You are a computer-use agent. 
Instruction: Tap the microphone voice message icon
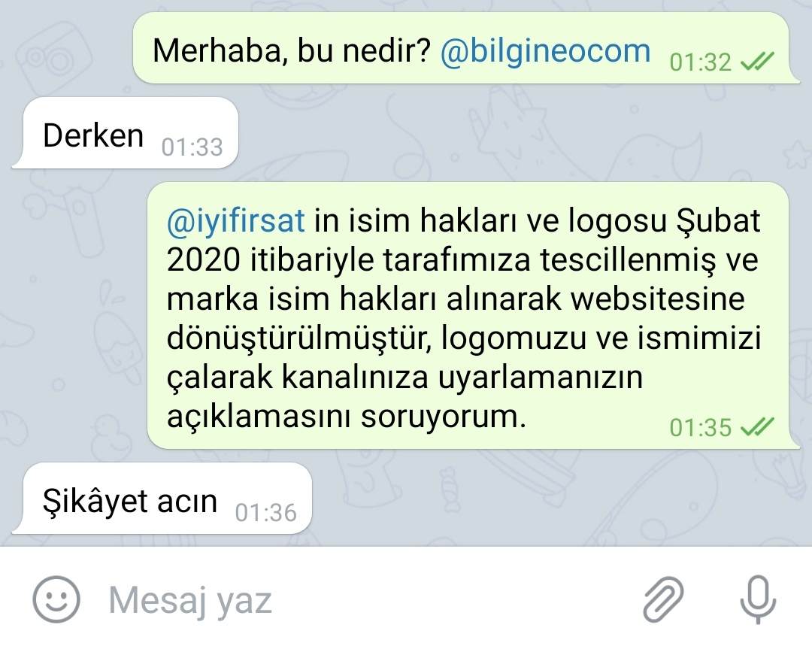click(758, 600)
